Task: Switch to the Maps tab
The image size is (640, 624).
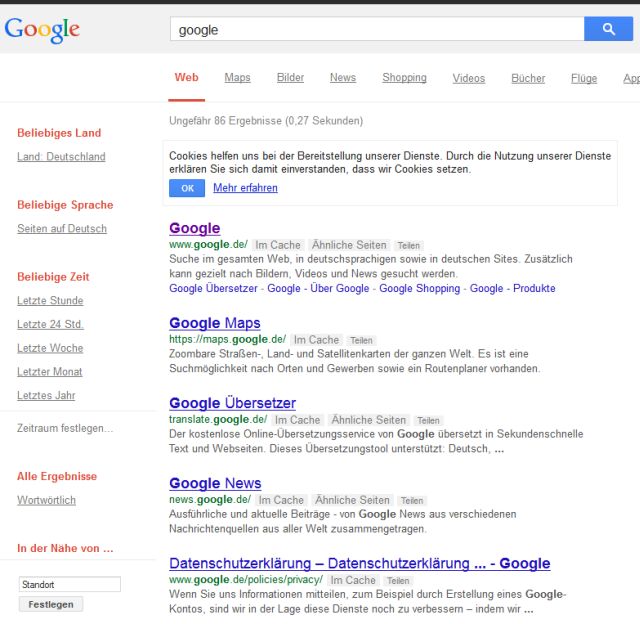Action: (x=237, y=78)
